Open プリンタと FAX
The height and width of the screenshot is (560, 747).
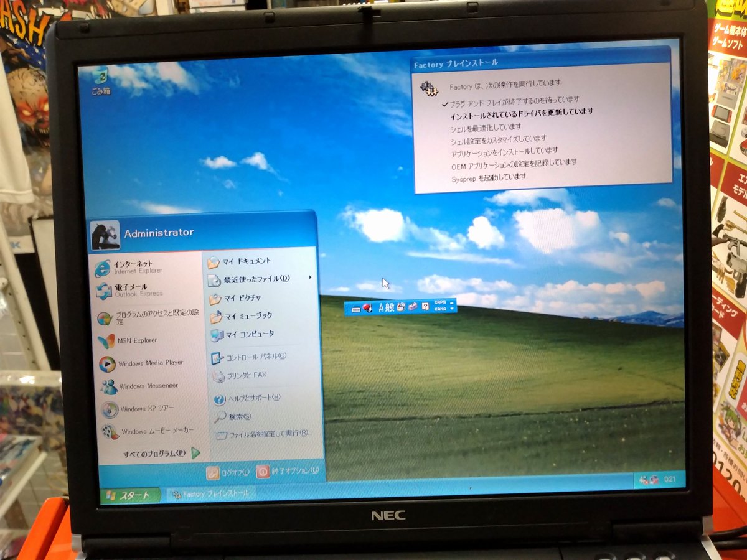coord(240,375)
